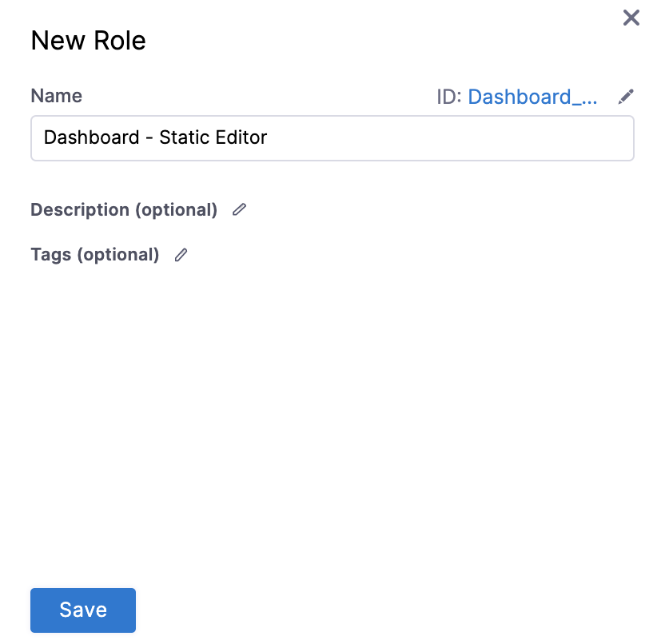Close the New Role dialog
The height and width of the screenshot is (644, 665).
click(631, 18)
